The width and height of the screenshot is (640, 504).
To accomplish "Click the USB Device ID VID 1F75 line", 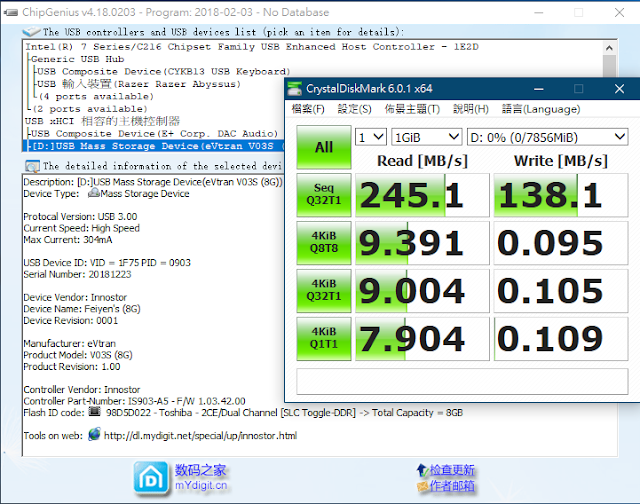I will (x=107, y=262).
